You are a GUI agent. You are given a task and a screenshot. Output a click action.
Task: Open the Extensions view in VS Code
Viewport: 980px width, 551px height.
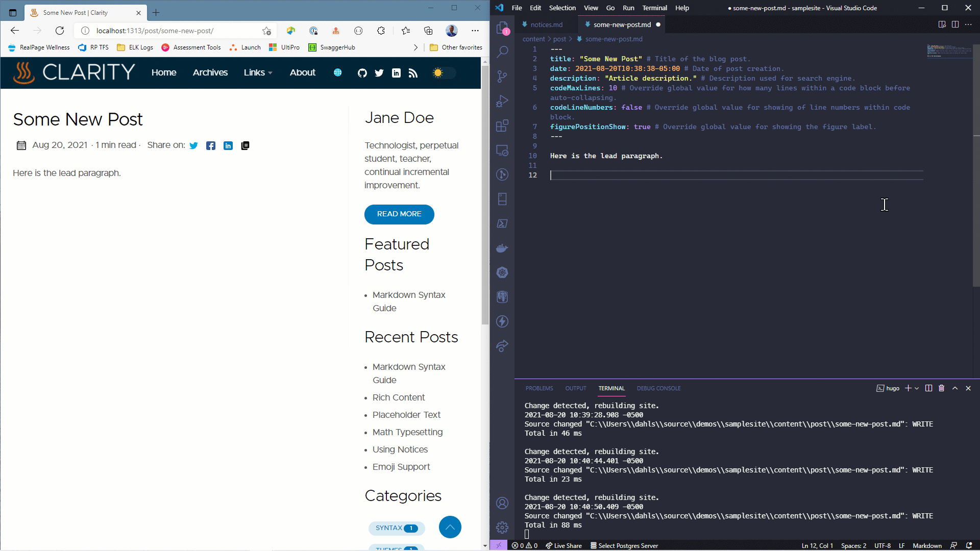point(502,126)
